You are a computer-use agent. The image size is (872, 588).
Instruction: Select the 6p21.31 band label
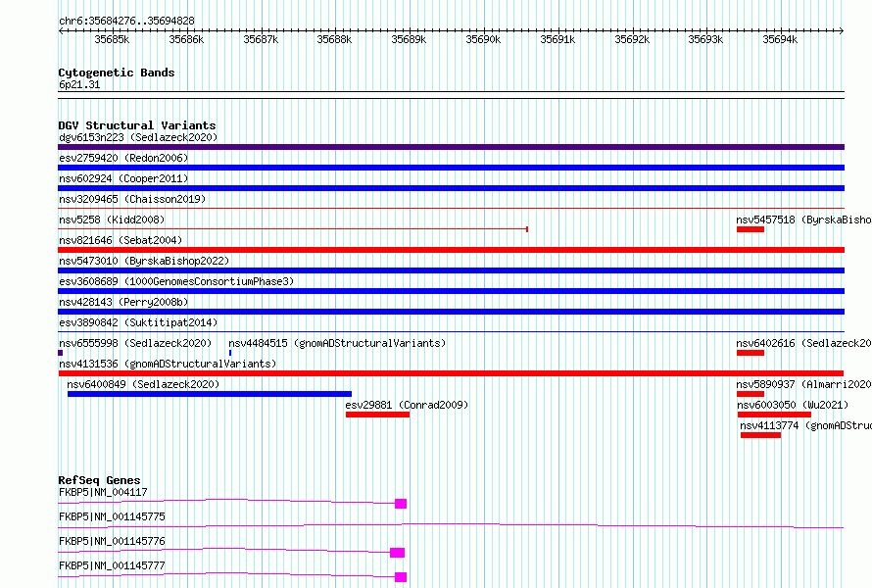[x=79, y=84]
